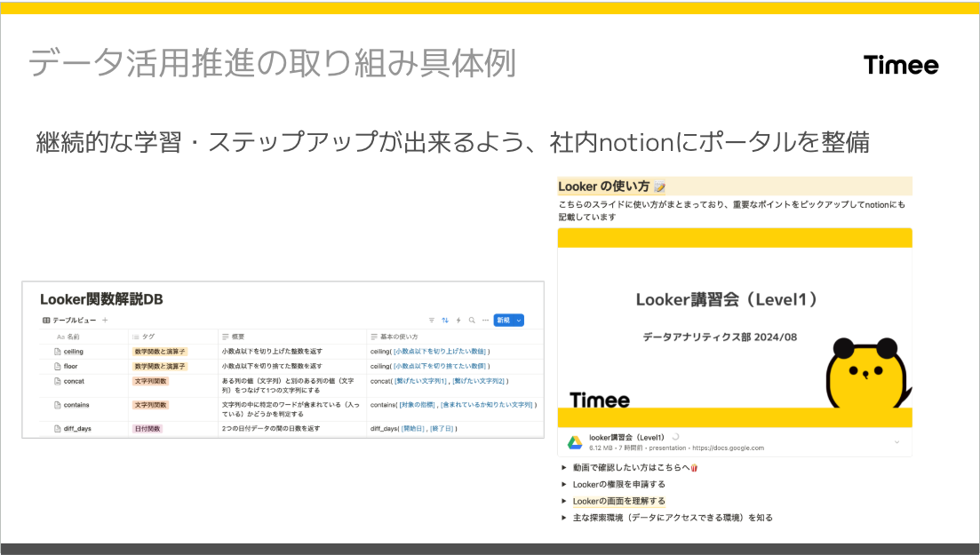Open the looker講習会（Level1） file link

click(x=626, y=438)
